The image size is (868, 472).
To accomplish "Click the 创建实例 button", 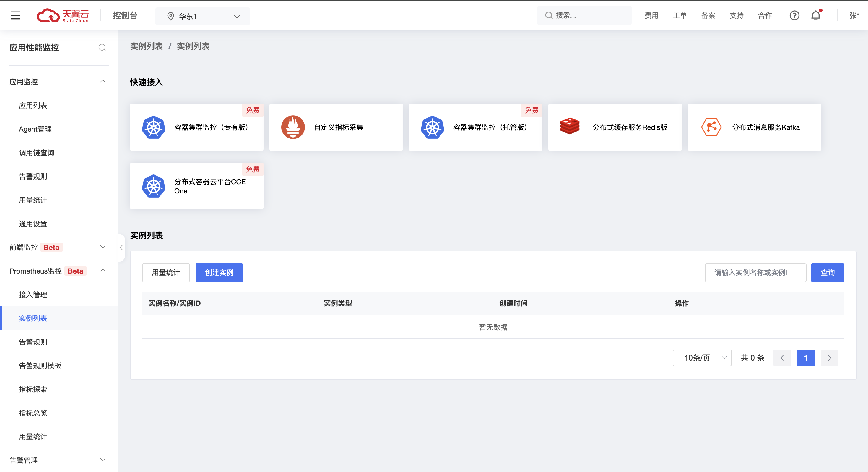I will tap(219, 273).
